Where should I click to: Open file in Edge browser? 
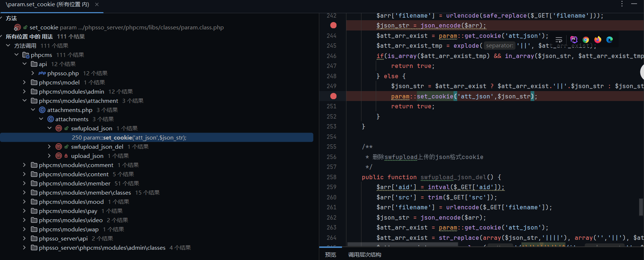(x=610, y=40)
